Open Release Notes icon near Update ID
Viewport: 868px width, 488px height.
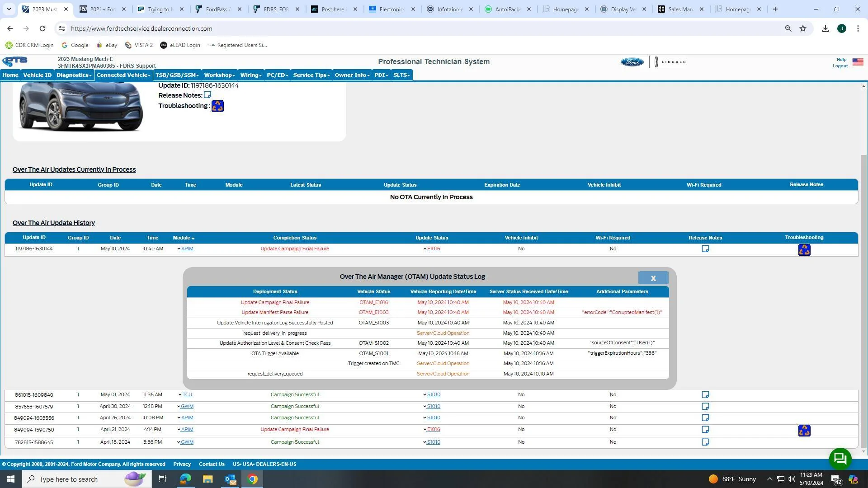click(x=208, y=95)
